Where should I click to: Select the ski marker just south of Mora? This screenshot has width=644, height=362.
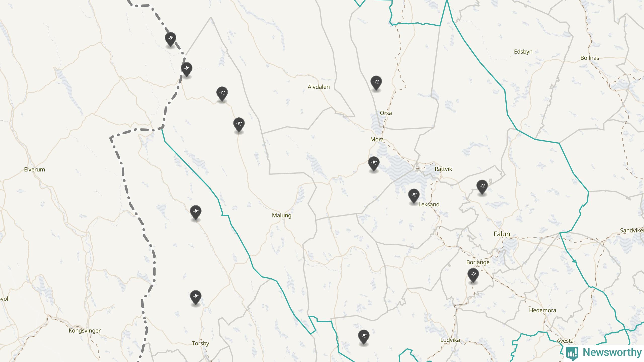[x=374, y=164]
